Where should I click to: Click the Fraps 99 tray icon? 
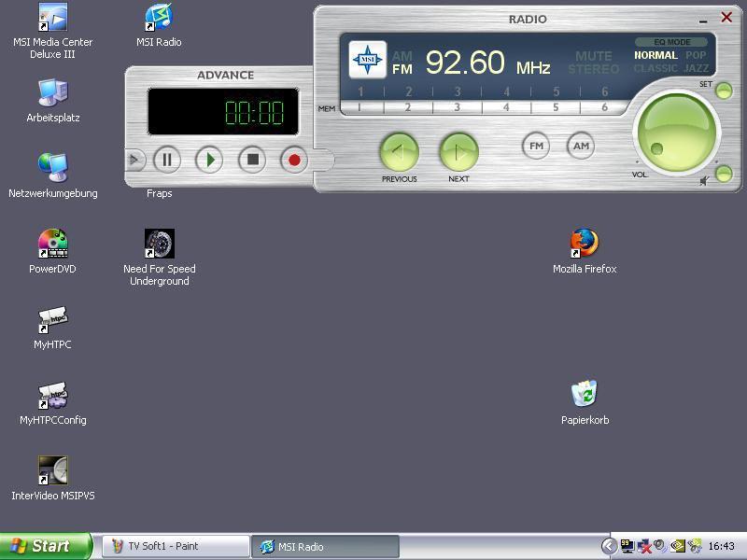pyautogui.click(x=627, y=546)
